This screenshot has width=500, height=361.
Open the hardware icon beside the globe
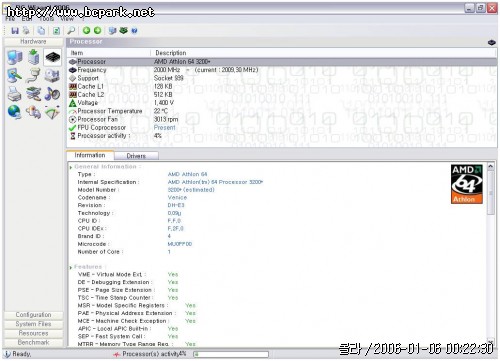34,112
